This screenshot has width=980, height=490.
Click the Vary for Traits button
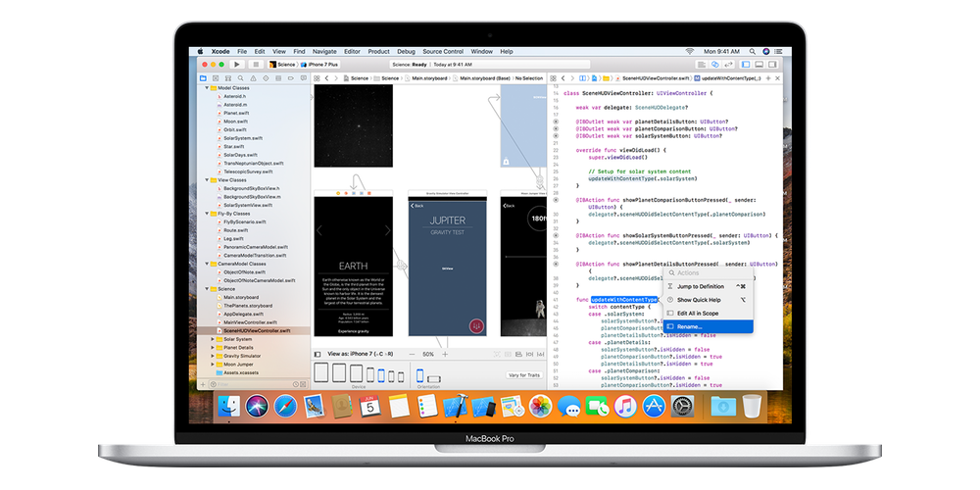(x=523, y=375)
